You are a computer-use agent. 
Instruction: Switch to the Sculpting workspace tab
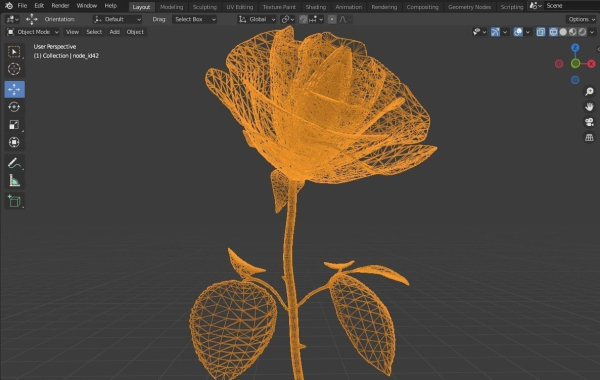(205, 7)
